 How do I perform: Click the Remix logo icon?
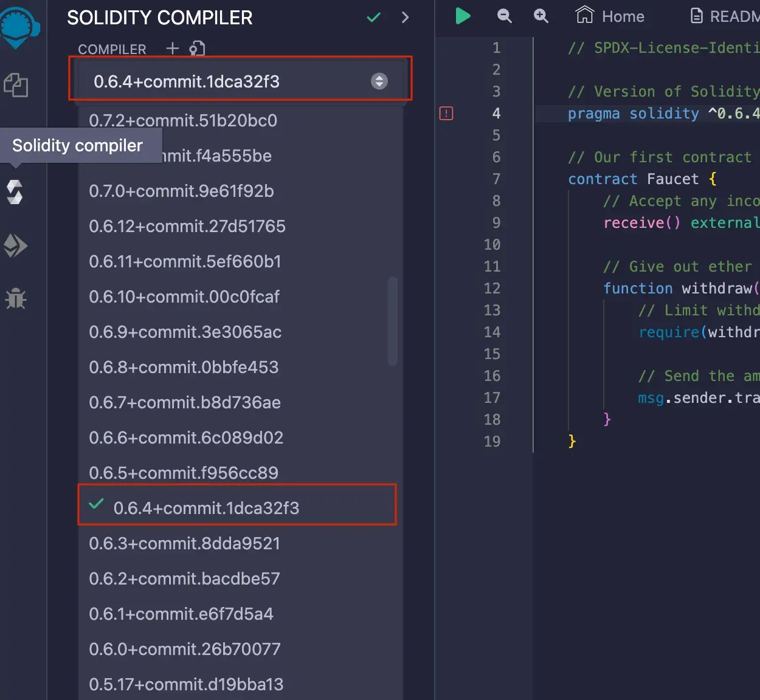click(18, 27)
